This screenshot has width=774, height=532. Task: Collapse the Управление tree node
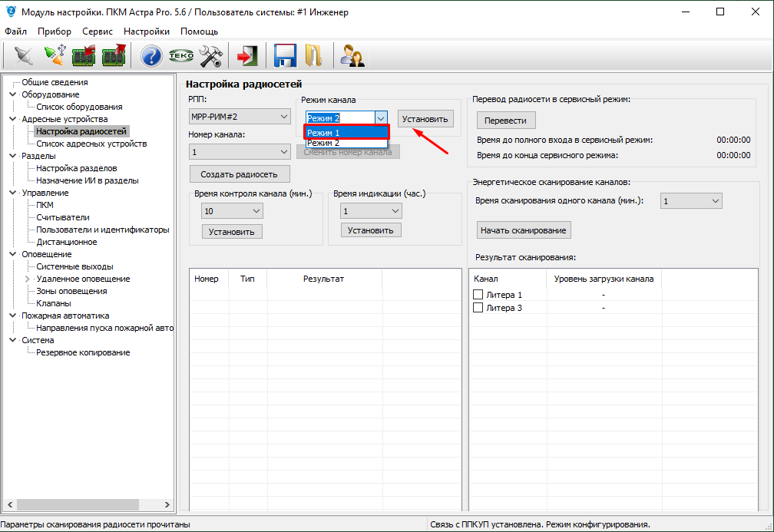[13, 193]
